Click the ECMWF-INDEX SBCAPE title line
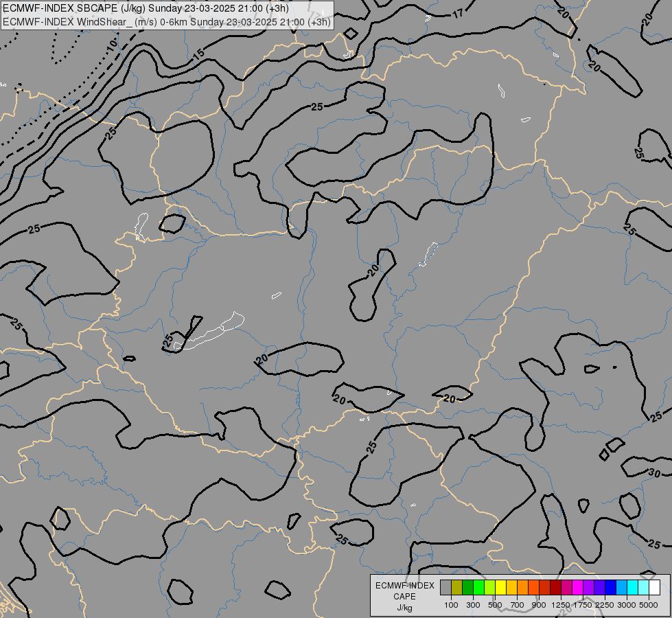 (146, 8)
